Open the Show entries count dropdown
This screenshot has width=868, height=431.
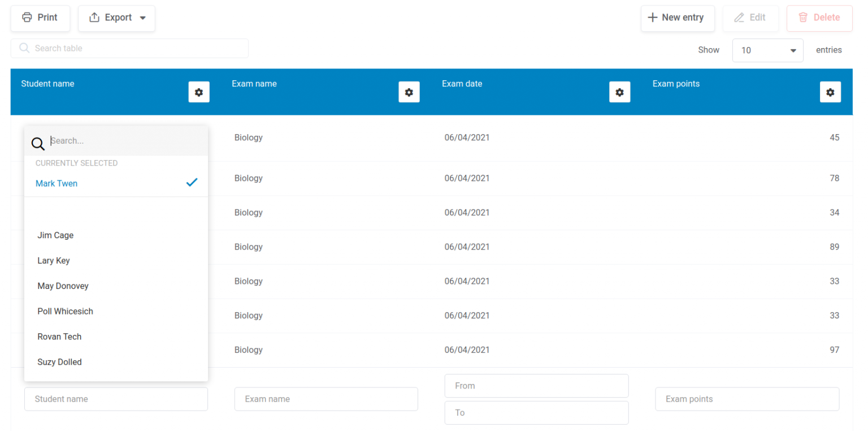(767, 50)
